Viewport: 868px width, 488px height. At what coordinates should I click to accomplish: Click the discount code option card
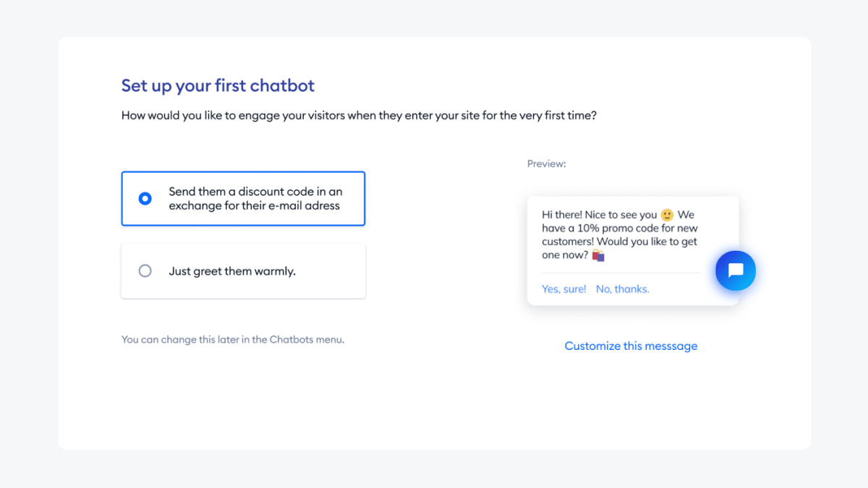[243, 198]
